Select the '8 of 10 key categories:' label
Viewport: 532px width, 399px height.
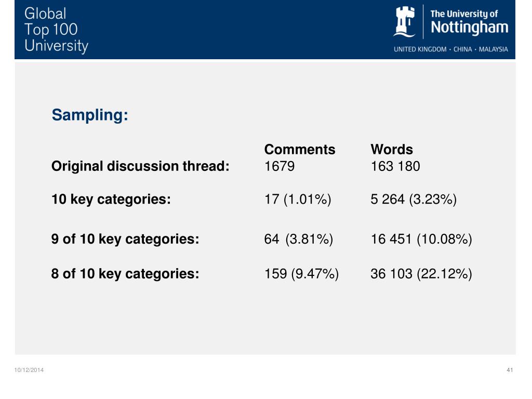[x=125, y=274]
